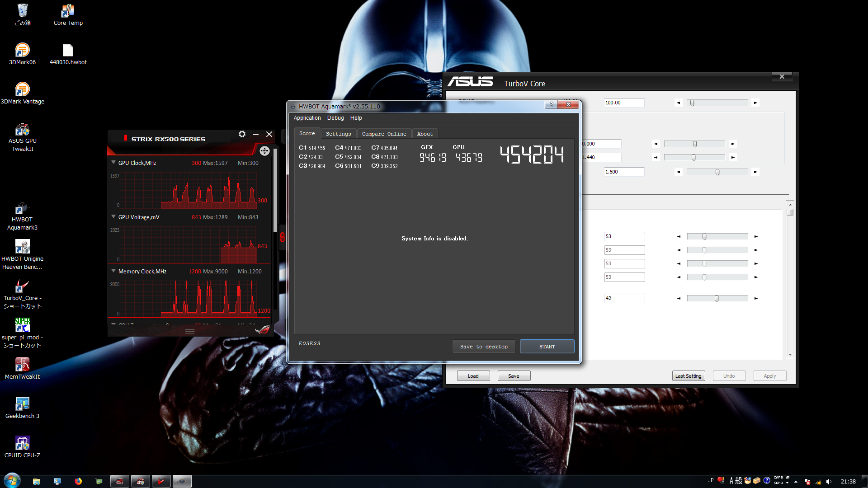Screen dimensions: 868x488
Task: Click the slider beside the 100.00 field
Action: [717, 103]
